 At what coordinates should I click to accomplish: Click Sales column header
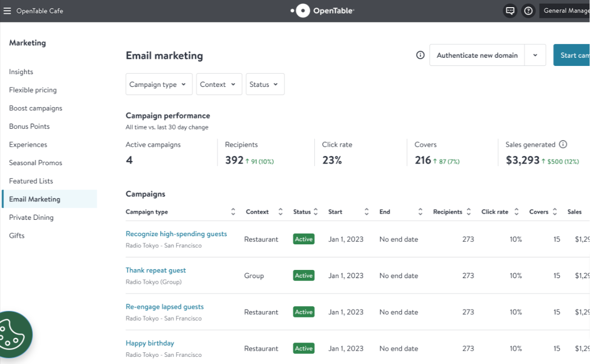(x=575, y=212)
